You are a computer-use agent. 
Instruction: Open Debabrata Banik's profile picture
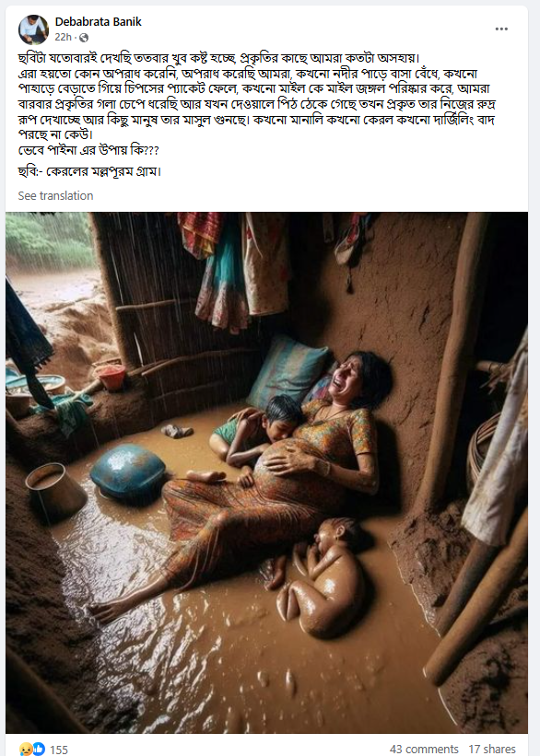click(33, 29)
